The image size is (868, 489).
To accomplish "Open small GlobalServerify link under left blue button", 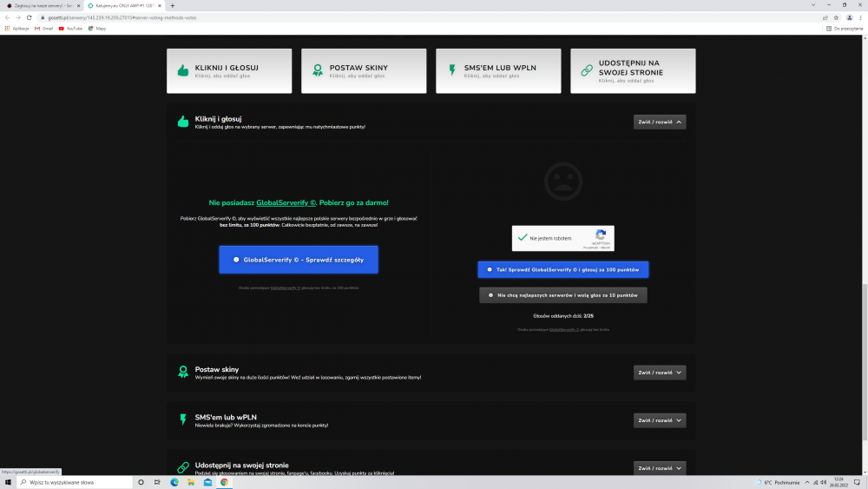I will click(285, 288).
